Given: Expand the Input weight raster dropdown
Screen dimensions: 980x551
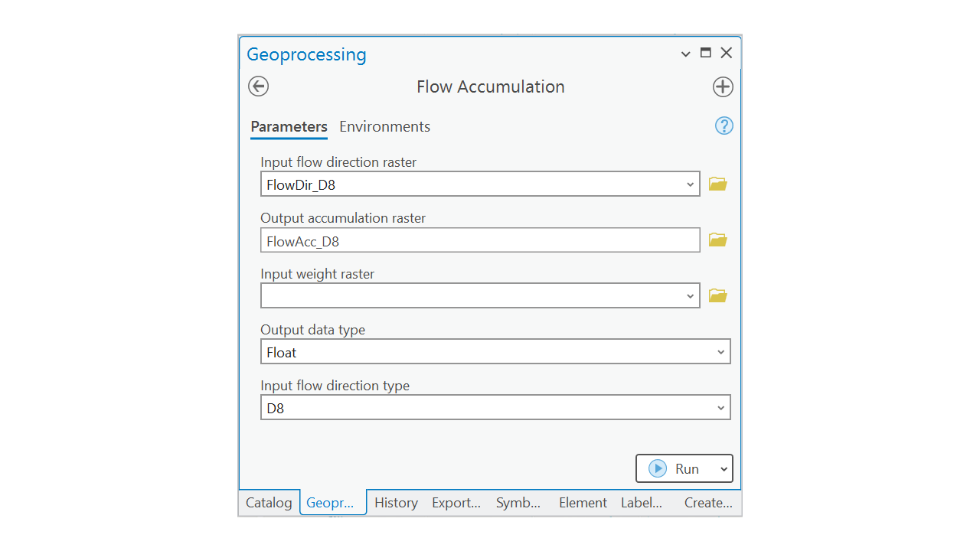Looking at the screenshot, I should pos(690,296).
